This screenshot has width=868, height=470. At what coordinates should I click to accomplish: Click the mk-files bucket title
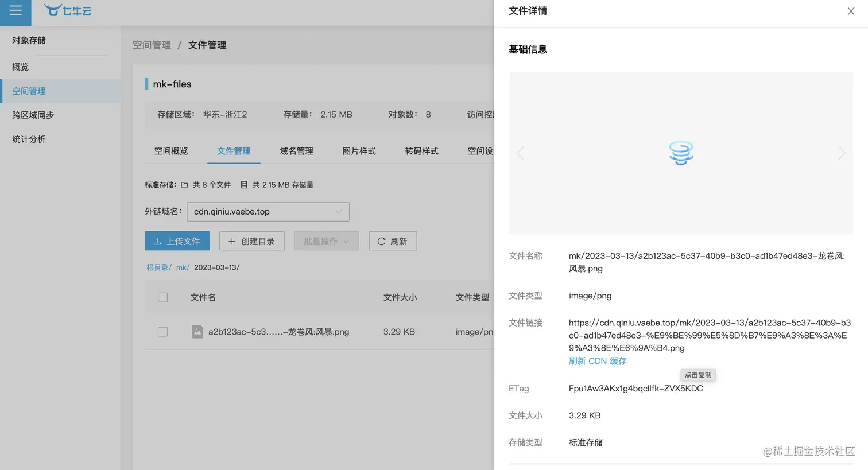[x=172, y=84]
